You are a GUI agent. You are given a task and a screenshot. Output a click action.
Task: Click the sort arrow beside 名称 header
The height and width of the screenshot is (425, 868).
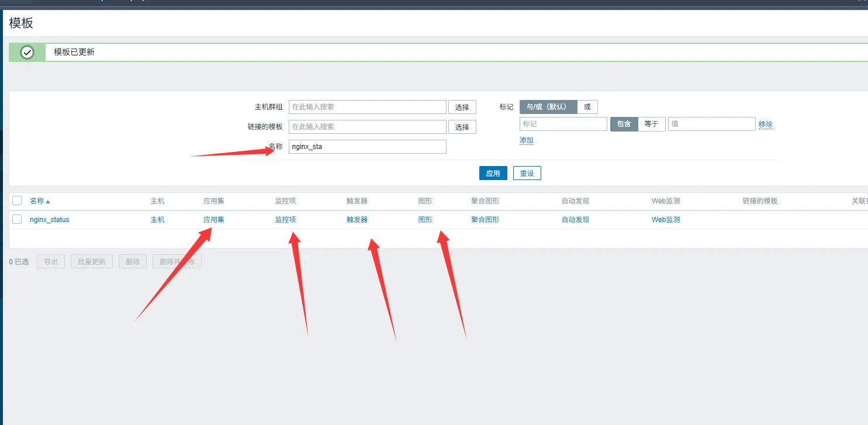48,201
